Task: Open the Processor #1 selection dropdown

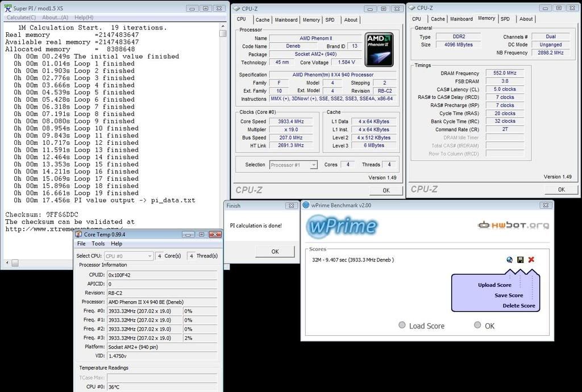Action: (x=293, y=165)
